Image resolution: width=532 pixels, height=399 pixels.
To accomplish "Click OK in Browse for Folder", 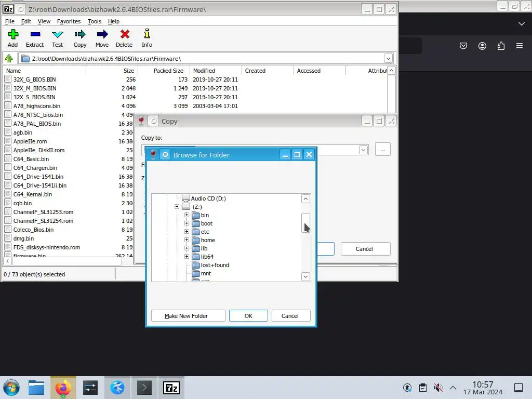I will [248, 315].
